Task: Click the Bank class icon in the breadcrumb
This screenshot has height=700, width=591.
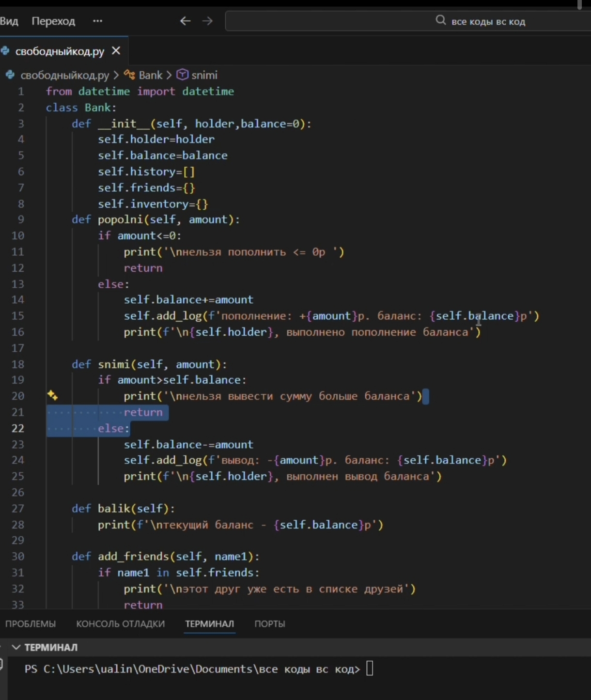Action: [x=129, y=75]
